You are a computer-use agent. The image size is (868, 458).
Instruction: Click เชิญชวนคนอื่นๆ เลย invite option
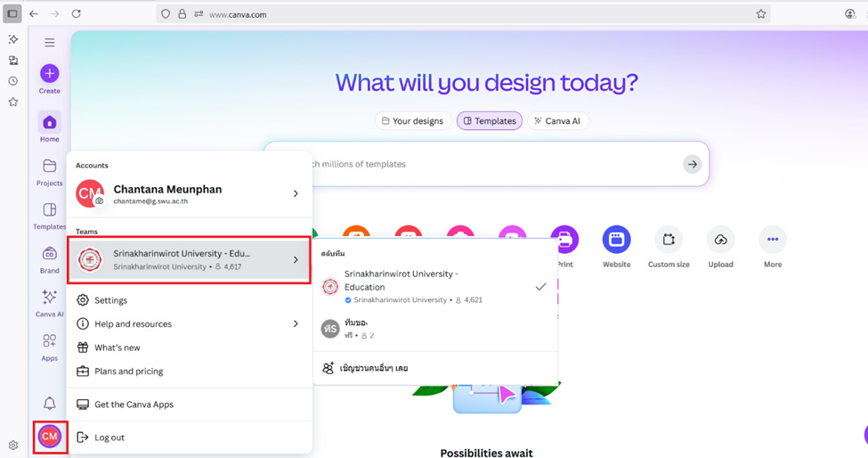pyautogui.click(x=435, y=368)
